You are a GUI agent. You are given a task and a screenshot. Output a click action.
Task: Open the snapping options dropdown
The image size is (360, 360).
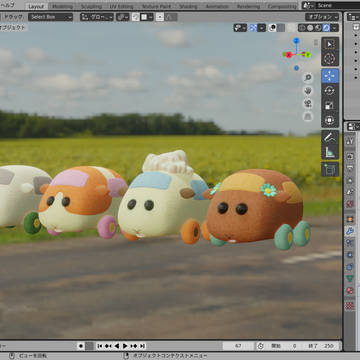click(x=147, y=17)
